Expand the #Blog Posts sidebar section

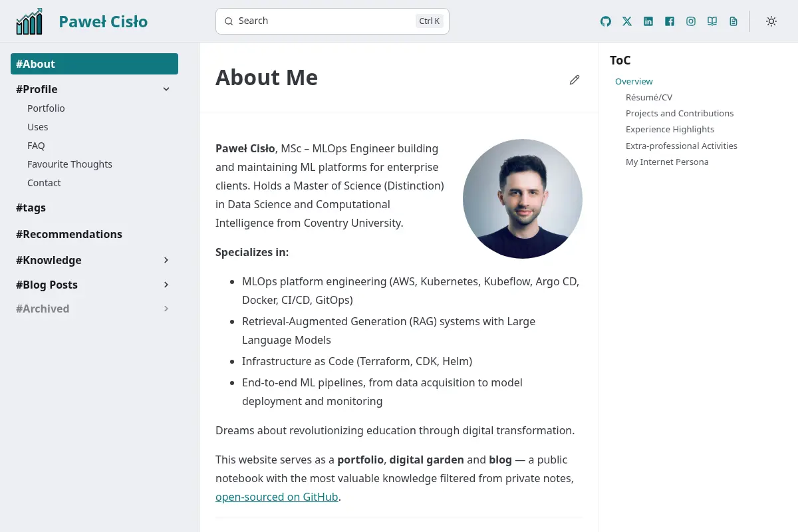point(166,285)
